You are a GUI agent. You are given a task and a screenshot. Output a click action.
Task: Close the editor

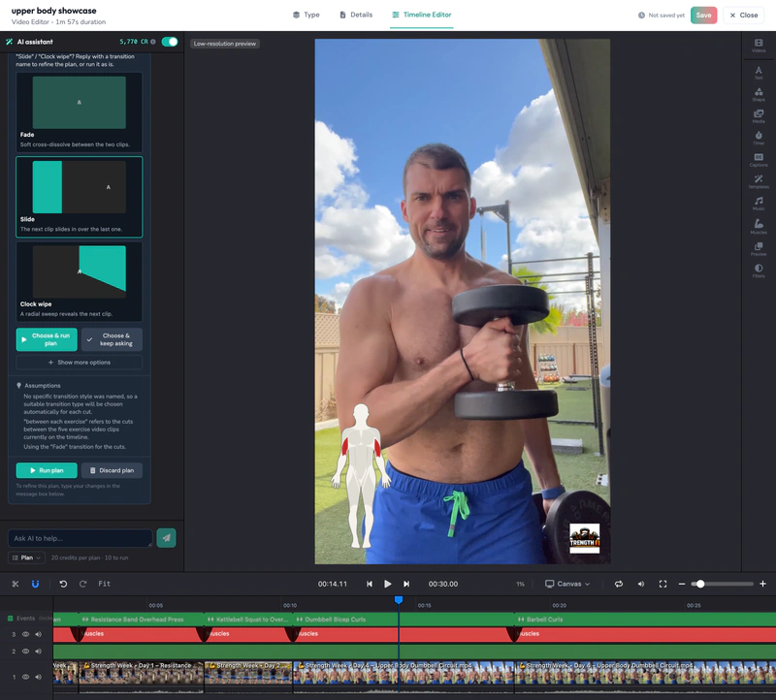[743, 16]
